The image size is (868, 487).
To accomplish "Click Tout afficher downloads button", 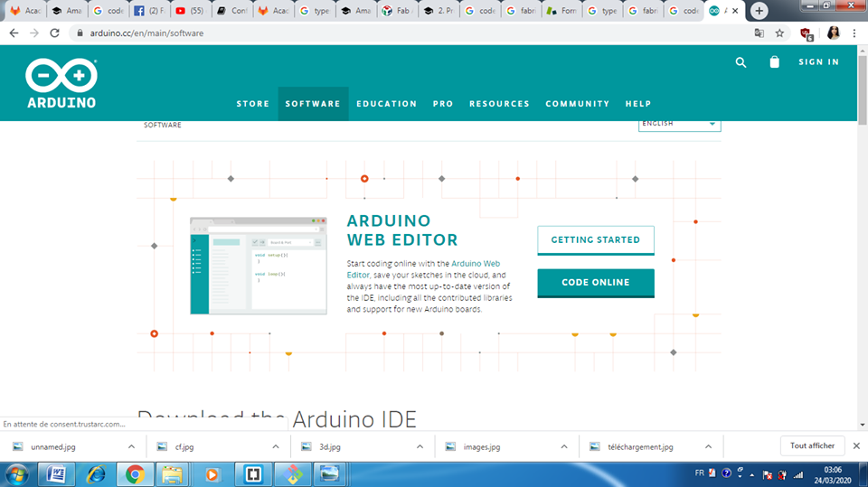I will (812, 445).
